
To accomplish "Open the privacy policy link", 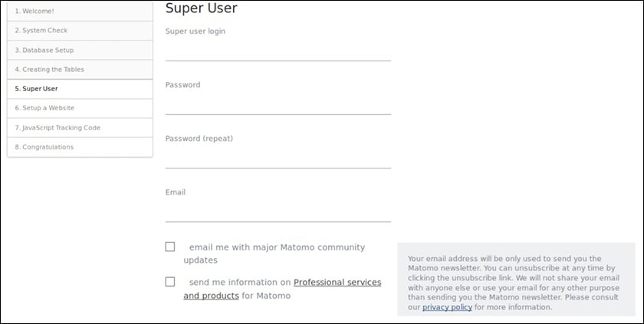I will 447,307.
